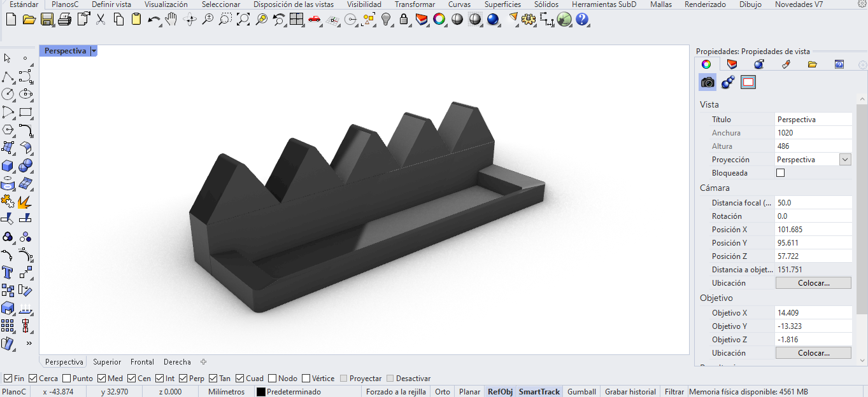Toggle the Med osnap checkbox

coord(101,379)
